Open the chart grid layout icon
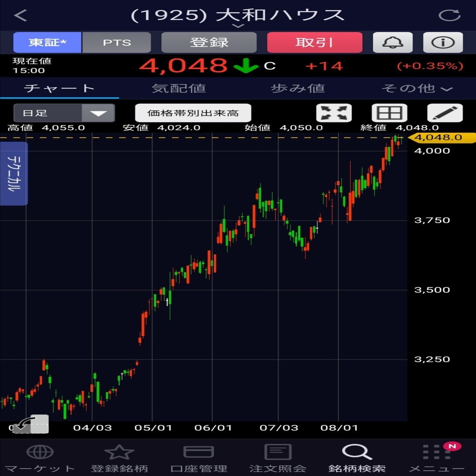The height and width of the screenshot is (476, 476). coord(390,113)
